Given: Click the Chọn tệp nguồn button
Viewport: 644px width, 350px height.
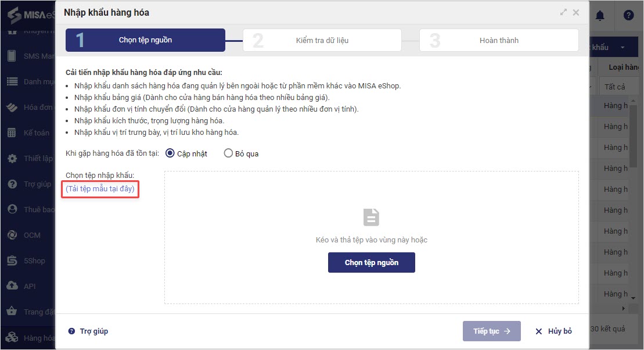Looking at the screenshot, I should 372,263.
